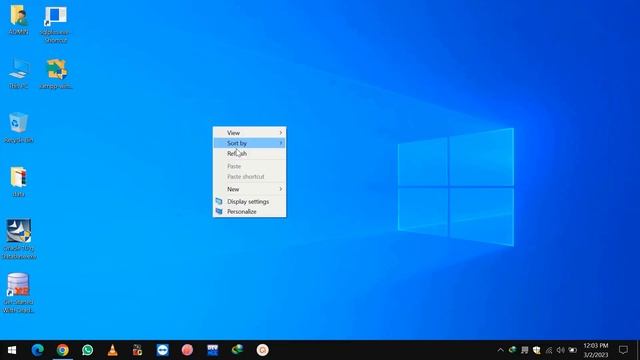Open the Windows Start menu
This screenshot has width=640, height=360.
tap(12, 350)
